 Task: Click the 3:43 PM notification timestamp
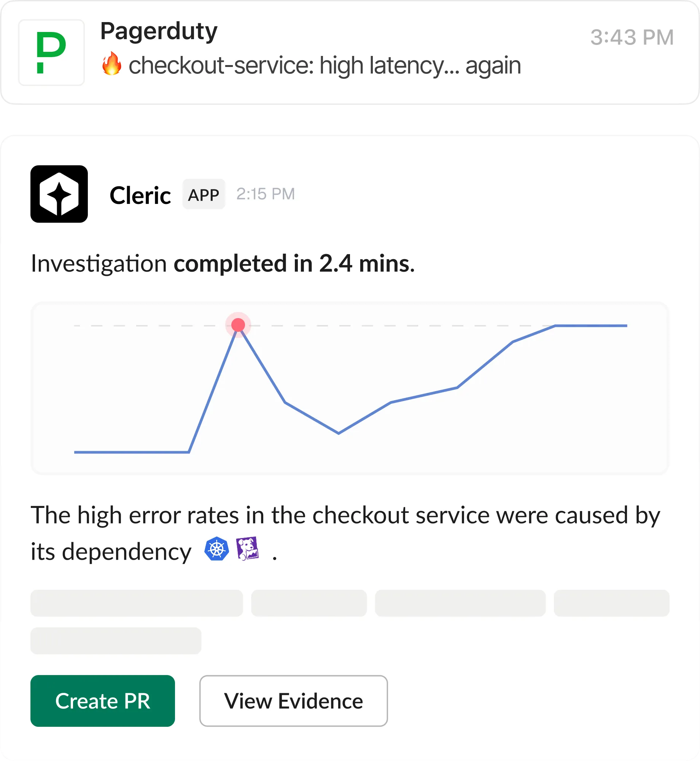tap(632, 37)
